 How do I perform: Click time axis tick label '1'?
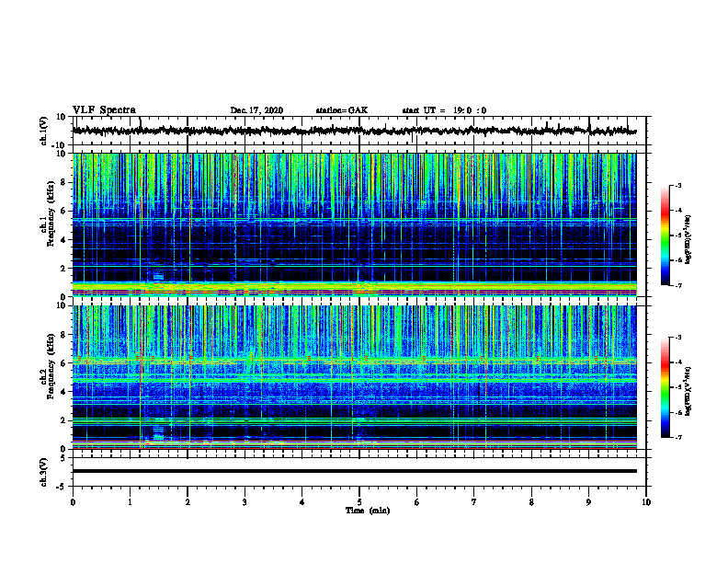coord(130,502)
